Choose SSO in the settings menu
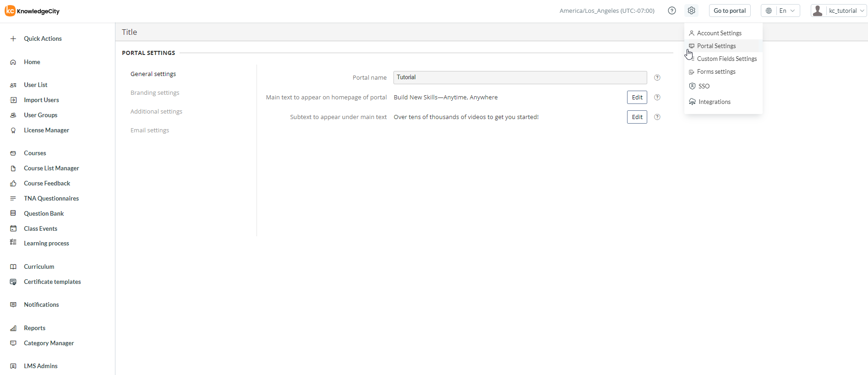 tap(704, 86)
